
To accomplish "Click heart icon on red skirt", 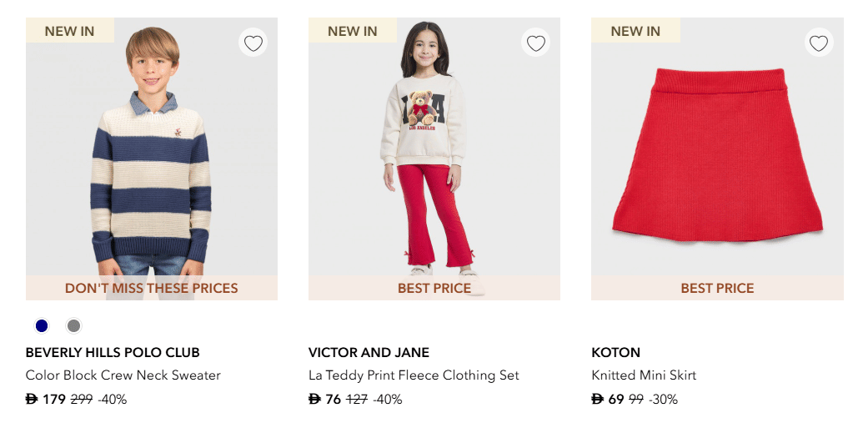I will (x=818, y=43).
